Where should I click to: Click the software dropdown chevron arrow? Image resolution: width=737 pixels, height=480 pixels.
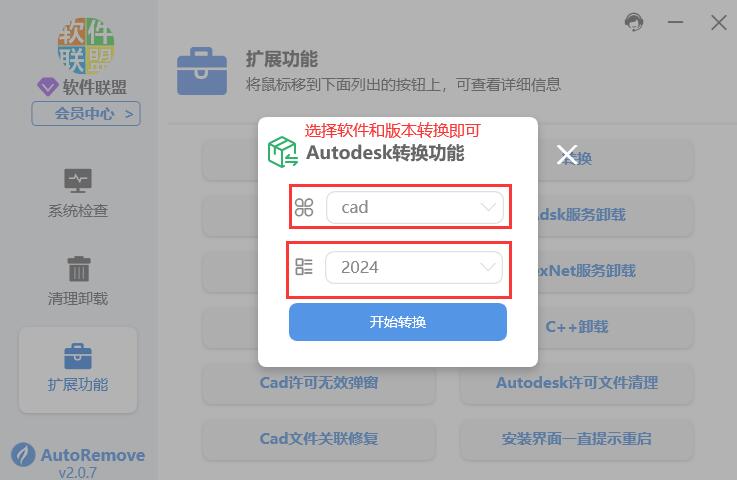point(488,207)
